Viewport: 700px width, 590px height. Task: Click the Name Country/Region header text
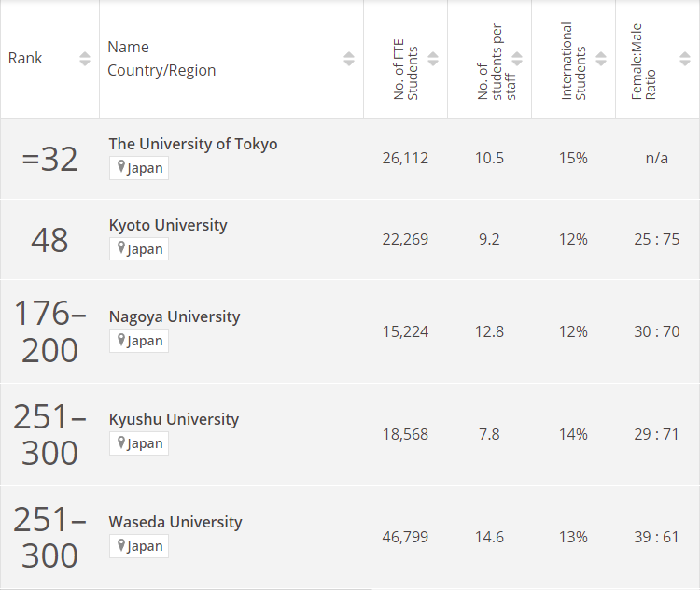pos(161,59)
